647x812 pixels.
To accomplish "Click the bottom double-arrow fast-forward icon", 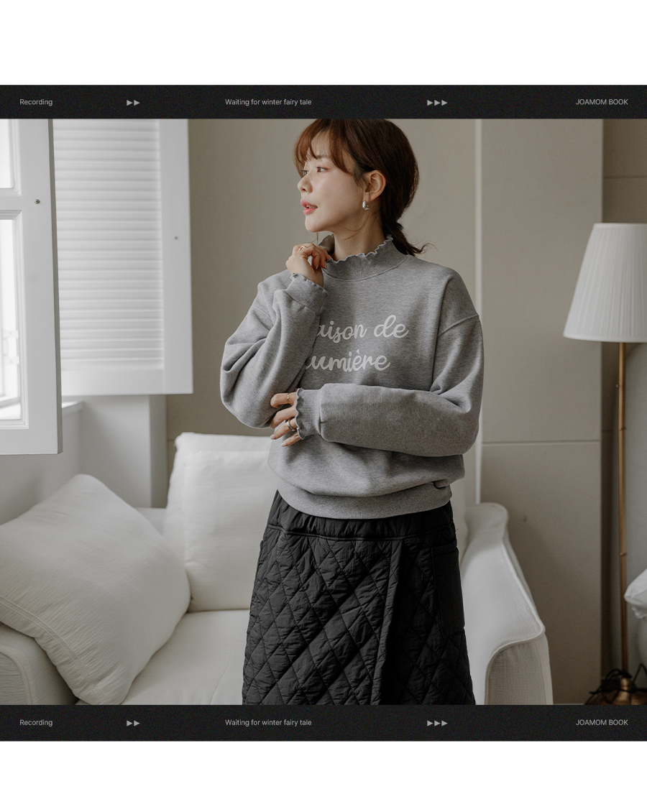I will (x=133, y=723).
